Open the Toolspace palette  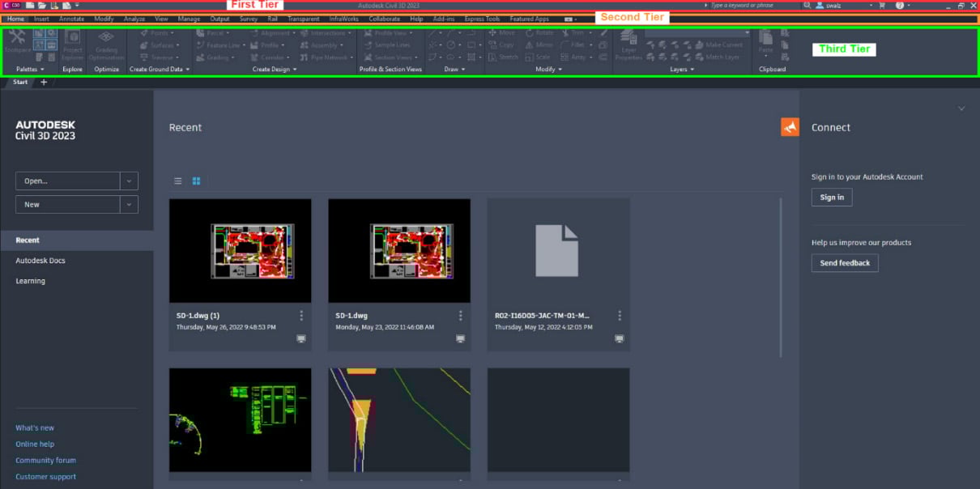[x=17, y=41]
